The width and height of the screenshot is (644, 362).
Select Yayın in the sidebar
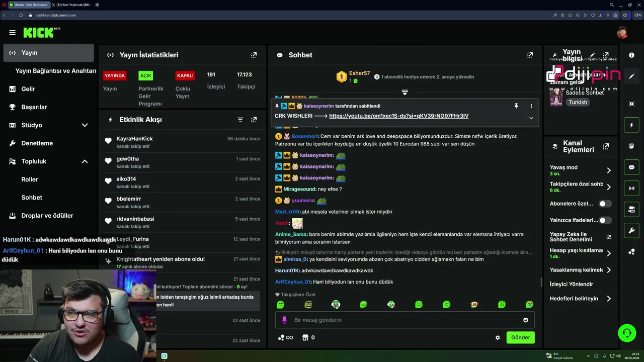click(x=49, y=53)
